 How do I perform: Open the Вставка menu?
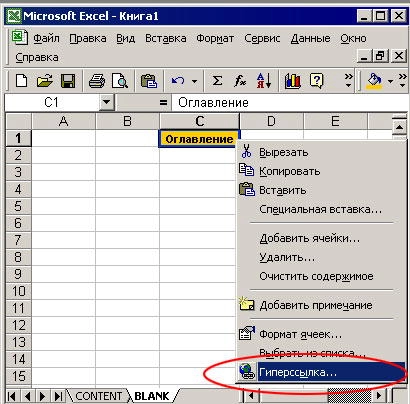click(x=166, y=39)
